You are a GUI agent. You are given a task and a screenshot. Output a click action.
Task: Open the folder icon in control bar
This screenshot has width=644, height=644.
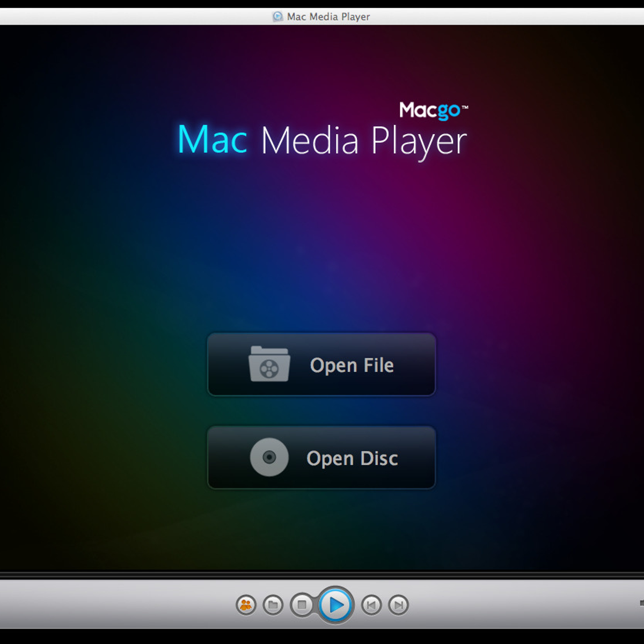coord(273,605)
